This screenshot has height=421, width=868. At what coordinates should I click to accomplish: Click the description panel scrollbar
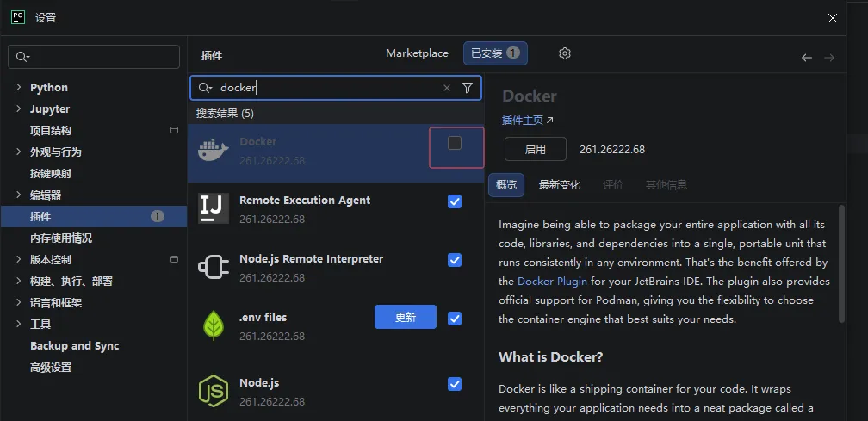[842, 264]
